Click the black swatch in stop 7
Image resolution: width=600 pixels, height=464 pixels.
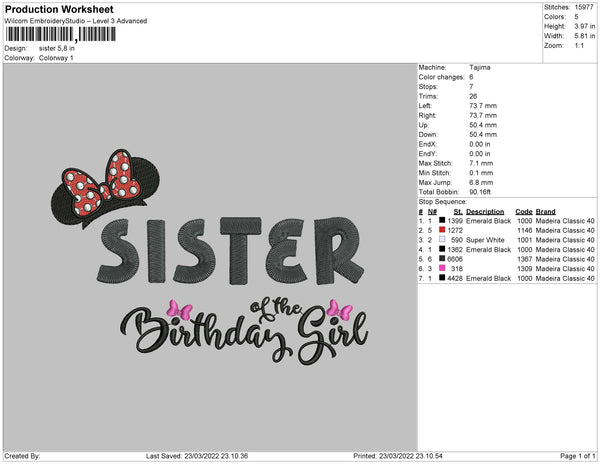point(442,277)
